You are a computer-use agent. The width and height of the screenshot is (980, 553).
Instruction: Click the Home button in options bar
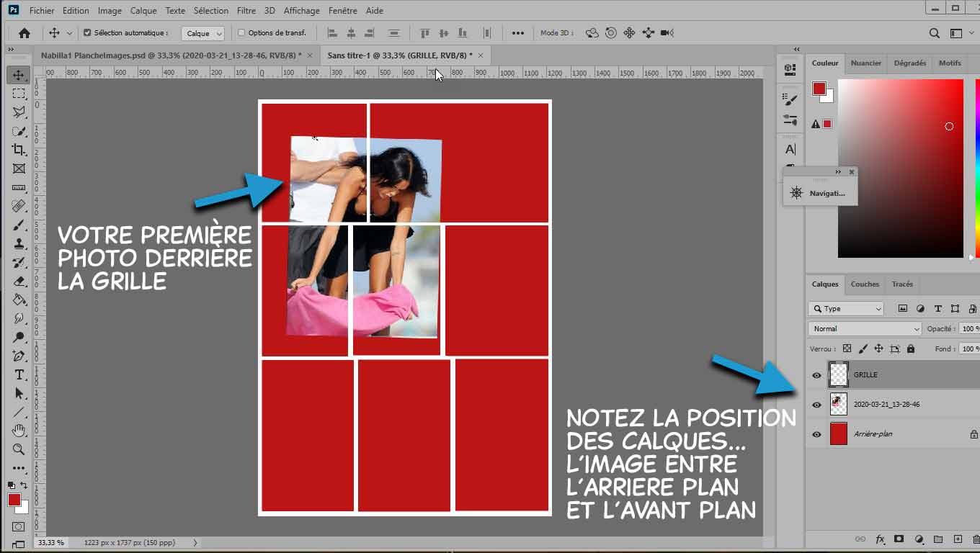click(24, 33)
